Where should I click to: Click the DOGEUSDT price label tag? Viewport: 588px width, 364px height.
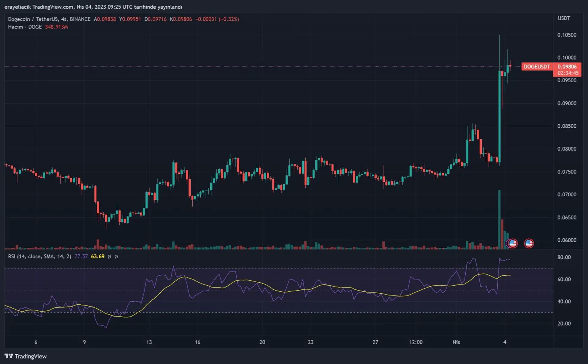tap(537, 67)
